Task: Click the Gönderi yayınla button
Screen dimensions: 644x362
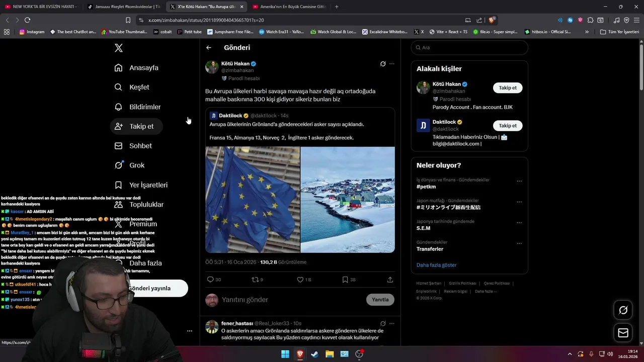Action: coord(149,288)
